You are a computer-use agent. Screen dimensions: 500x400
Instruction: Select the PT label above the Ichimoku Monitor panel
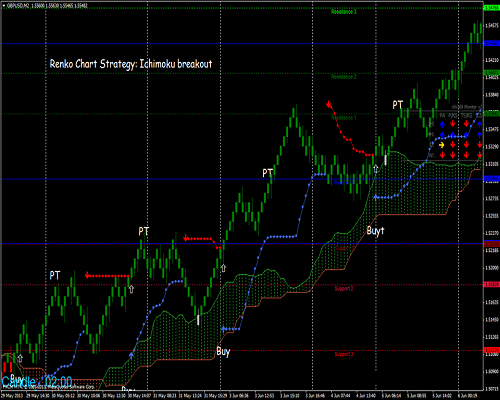click(398, 105)
